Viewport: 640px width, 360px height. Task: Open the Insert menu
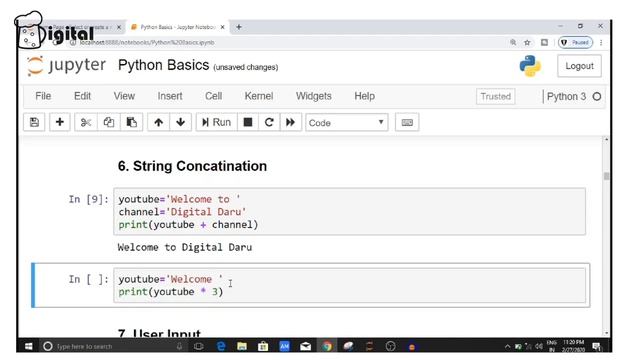click(x=170, y=96)
